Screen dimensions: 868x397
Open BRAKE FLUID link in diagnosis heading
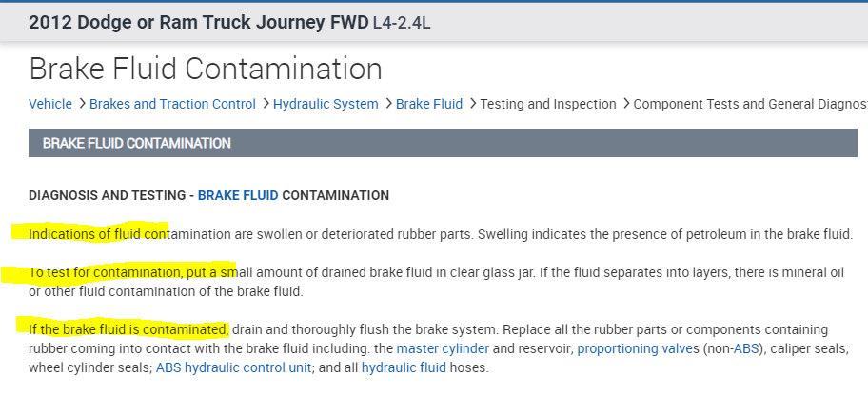pos(238,195)
